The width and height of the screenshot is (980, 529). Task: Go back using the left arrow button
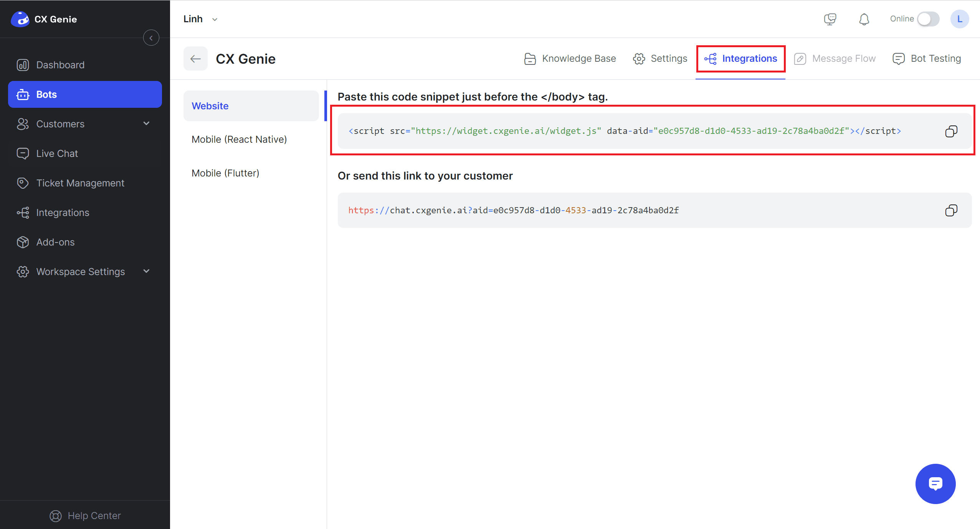tap(195, 59)
